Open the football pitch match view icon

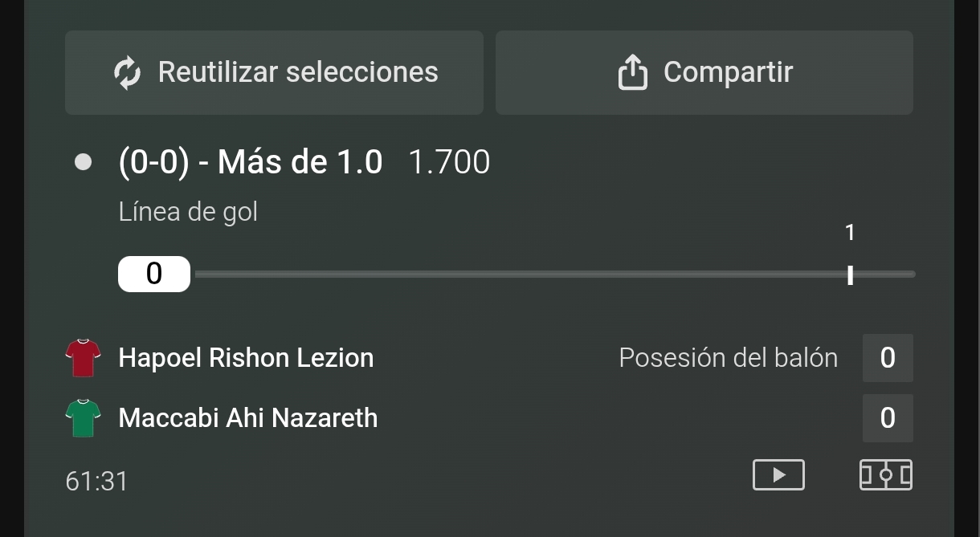click(885, 474)
